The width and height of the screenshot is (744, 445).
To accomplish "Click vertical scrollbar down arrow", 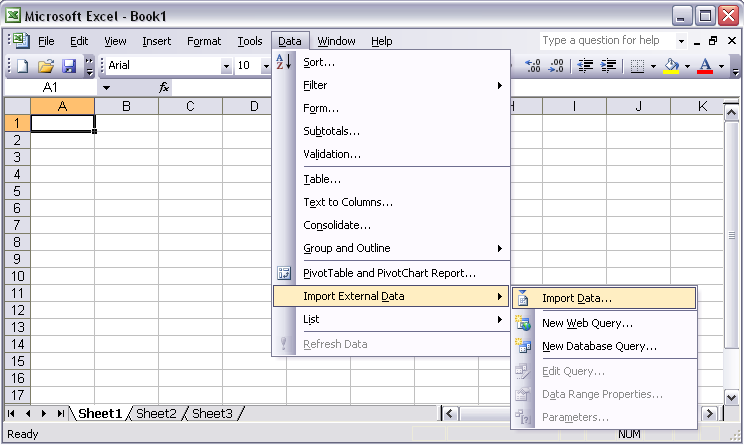I will 731,398.
